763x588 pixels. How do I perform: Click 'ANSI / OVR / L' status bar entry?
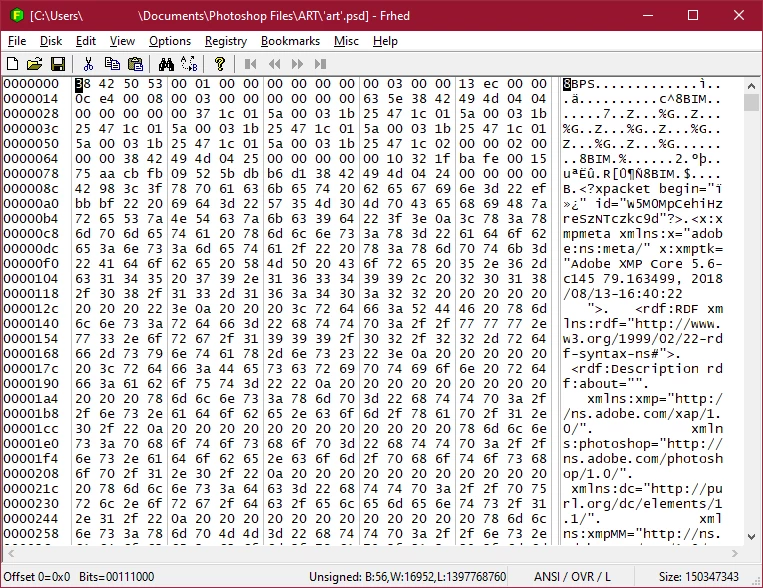point(572,577)
